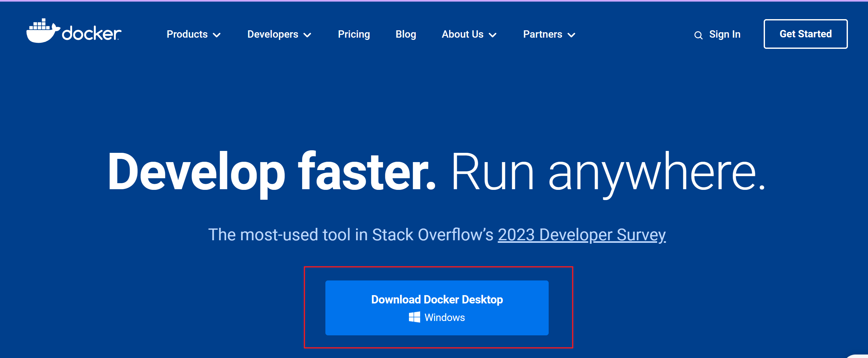Click the Get Started button
This screenshot has width=868, height=358.
click(x=806, y=34)
